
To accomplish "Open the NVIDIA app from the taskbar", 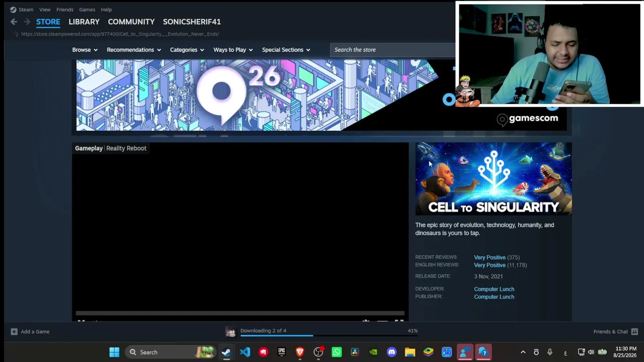I will [373, 352].
